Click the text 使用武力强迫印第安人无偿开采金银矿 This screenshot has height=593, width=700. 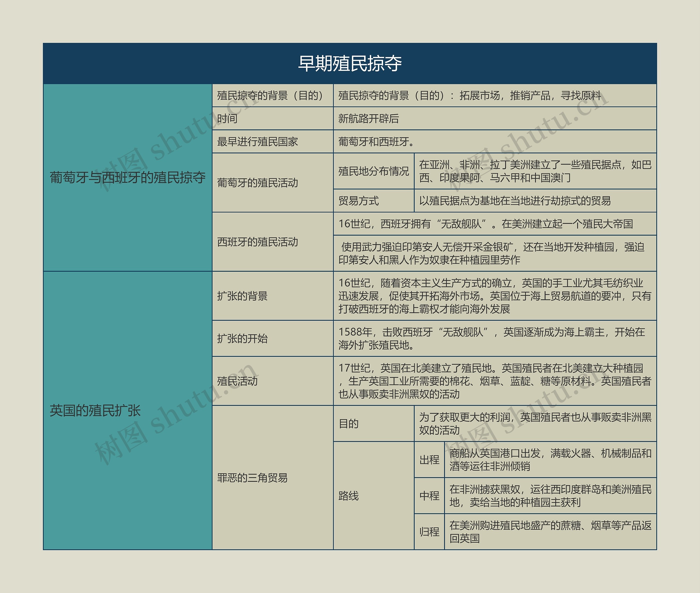(427, 247)
